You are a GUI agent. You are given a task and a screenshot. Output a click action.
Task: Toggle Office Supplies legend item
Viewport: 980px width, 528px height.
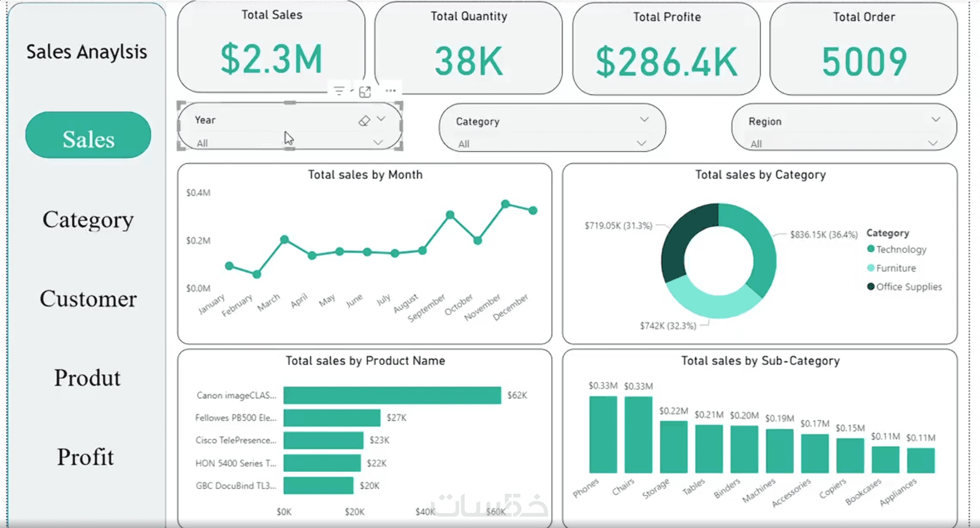(904, 287)
